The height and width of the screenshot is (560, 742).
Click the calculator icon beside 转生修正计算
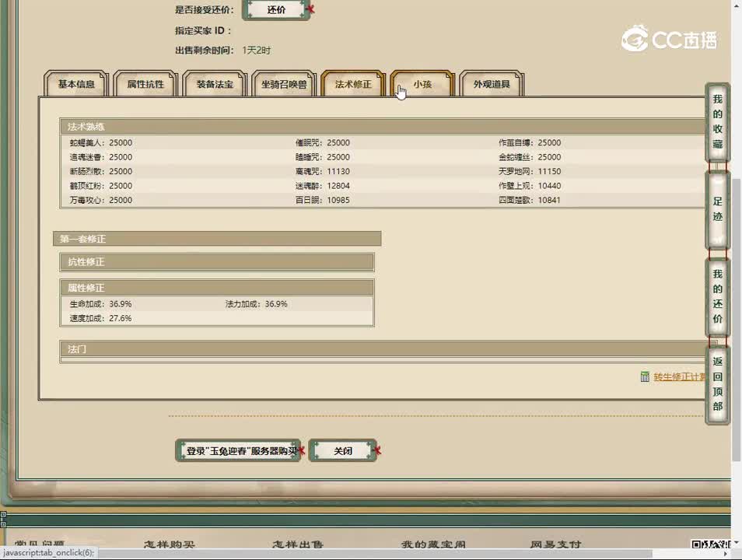tap(645, 376)
